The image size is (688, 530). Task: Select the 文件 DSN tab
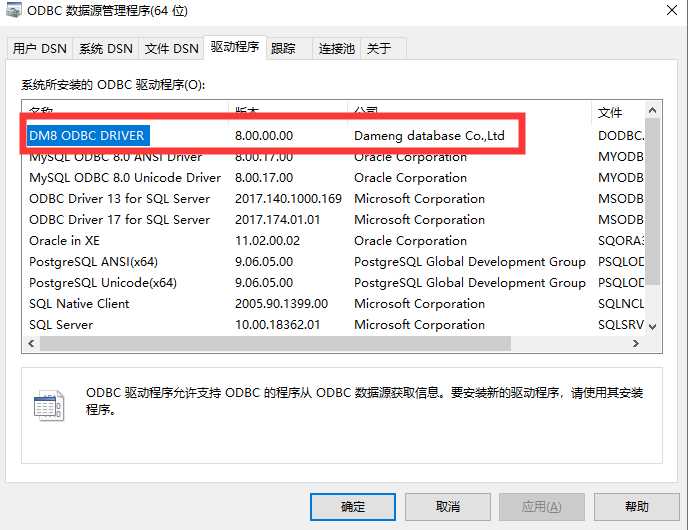coord(172,48)
